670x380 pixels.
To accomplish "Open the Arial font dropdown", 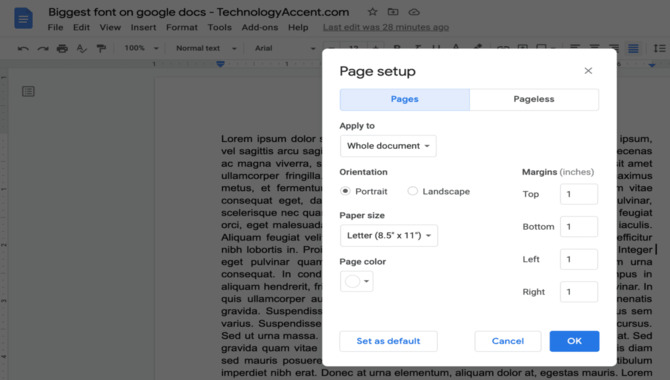I will 285,48.
